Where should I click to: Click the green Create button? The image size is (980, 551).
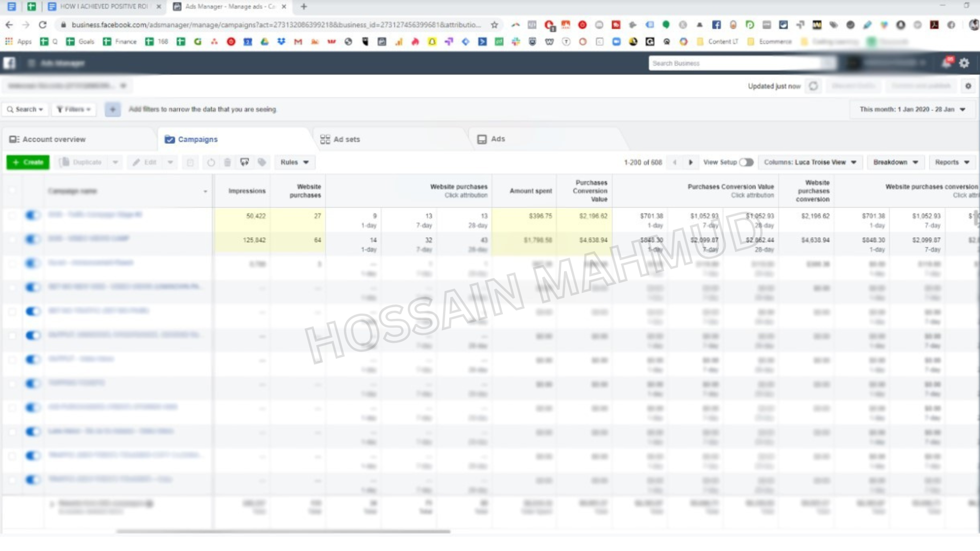(x=28, y=162)
